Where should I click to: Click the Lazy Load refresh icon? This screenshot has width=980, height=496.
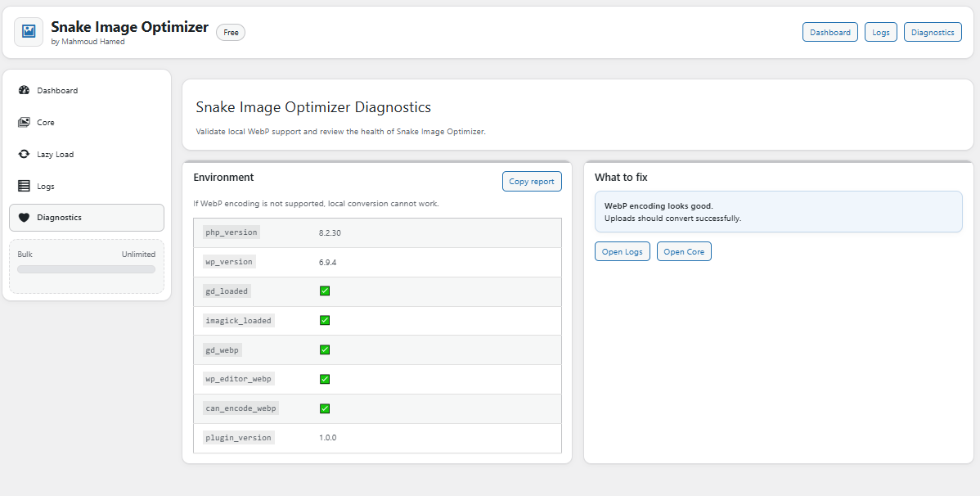click(24, 154)
